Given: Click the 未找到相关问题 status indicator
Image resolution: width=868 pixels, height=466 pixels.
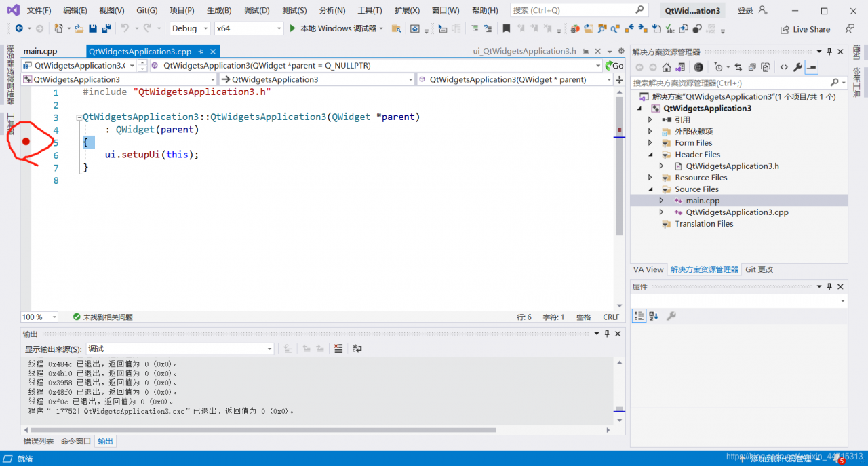Looking at the screenshot, I should (x=102, y=317).
